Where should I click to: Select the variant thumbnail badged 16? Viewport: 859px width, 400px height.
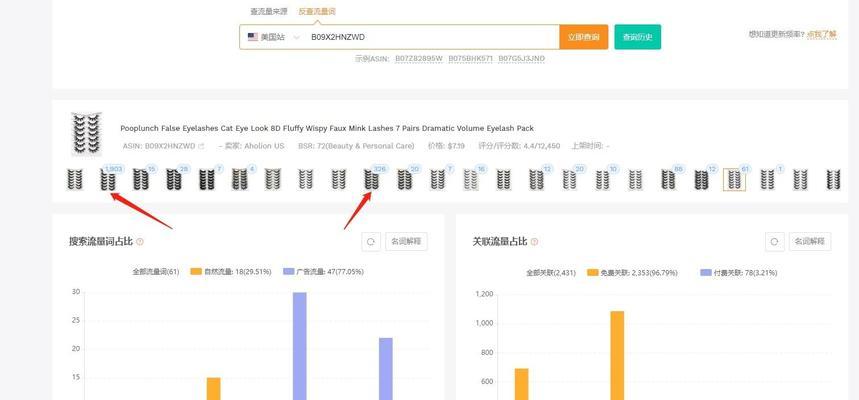point(471,179)
